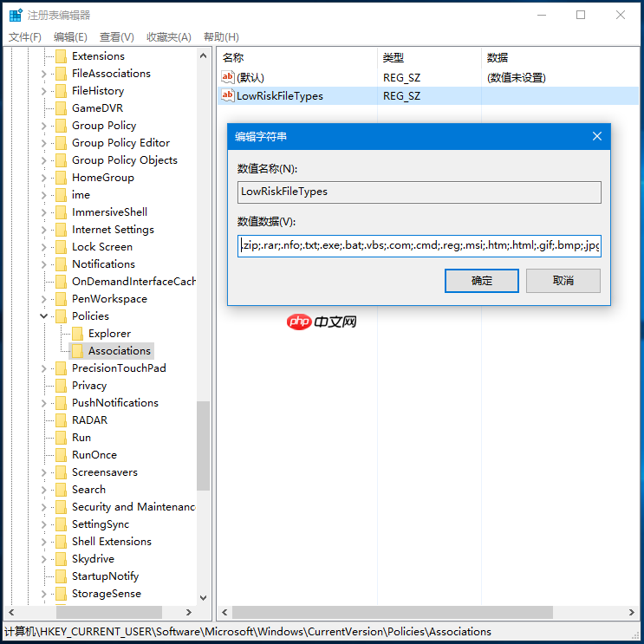Click the tree pane scroll down arrow
This screenshot has height=644, width=644.
pyautogui.click(x=203, y=597)
